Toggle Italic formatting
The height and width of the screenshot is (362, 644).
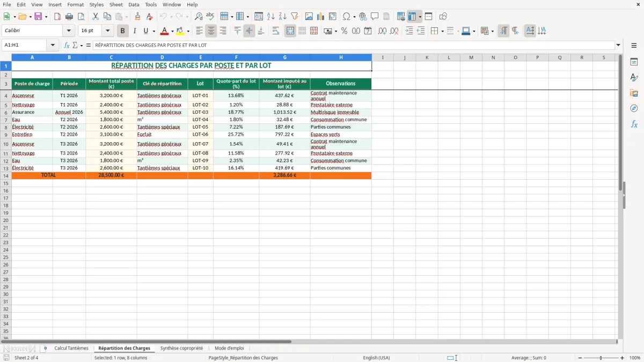(x=135, y=31)
